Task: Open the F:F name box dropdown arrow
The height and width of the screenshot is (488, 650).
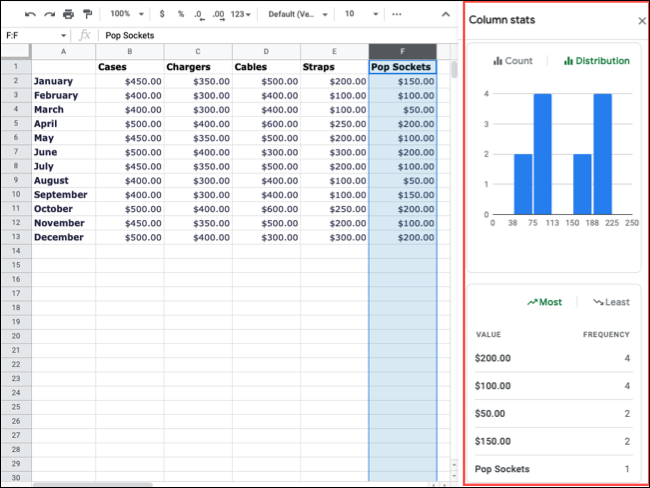Action: click(63, 36)
